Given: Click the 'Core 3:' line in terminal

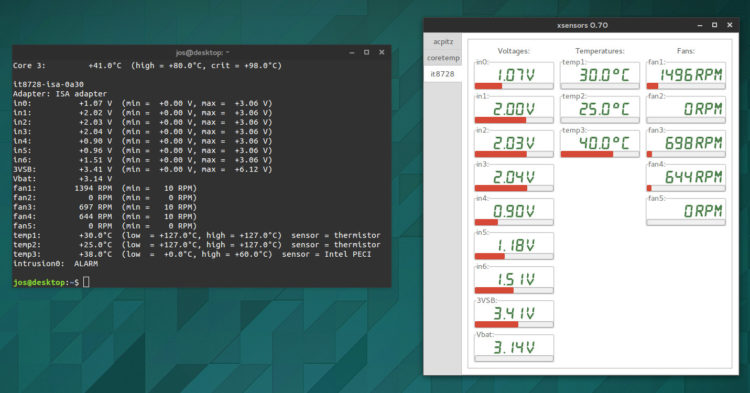Looking at the screenshot, I should [147, 66].
